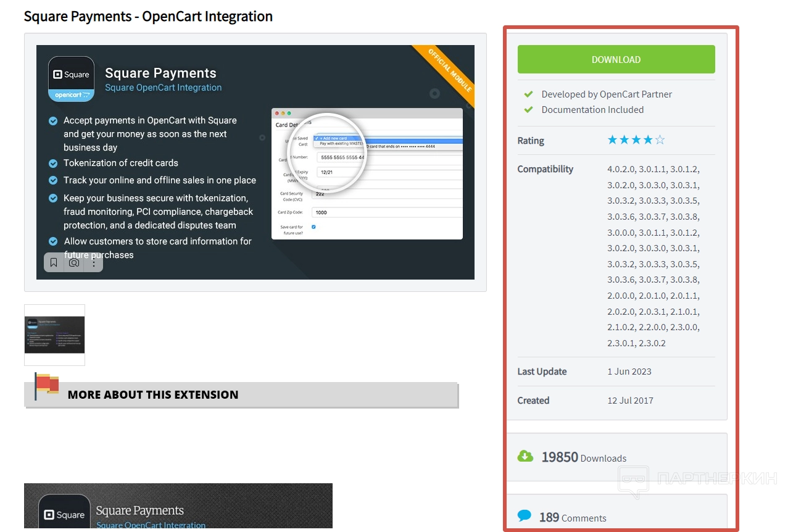Select the small preview thumbnail below banner

54,335
